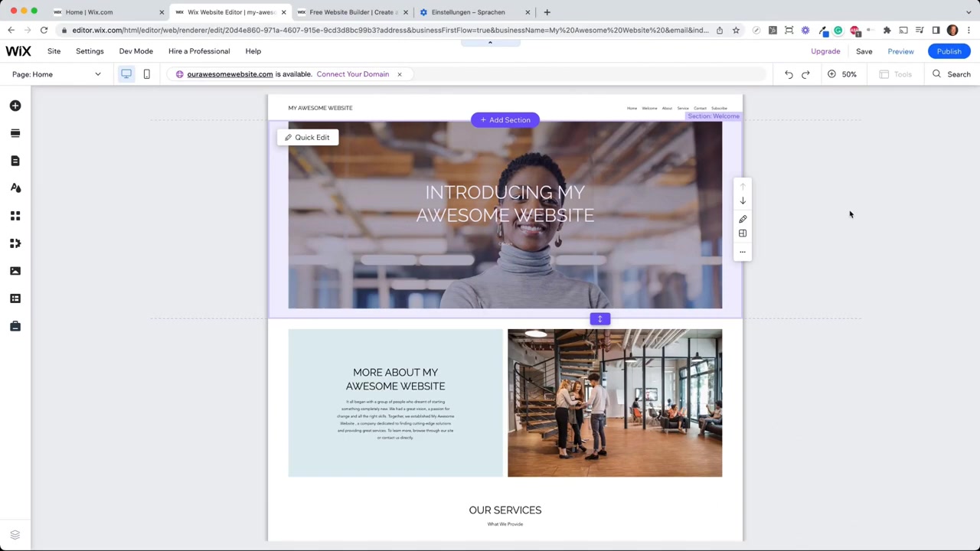Image resolution: width=980 pixels, height=551 pixels.
Task: Select the INTRODUCING MY AWESOME WEBSITE heading
Action: (505, 204)
